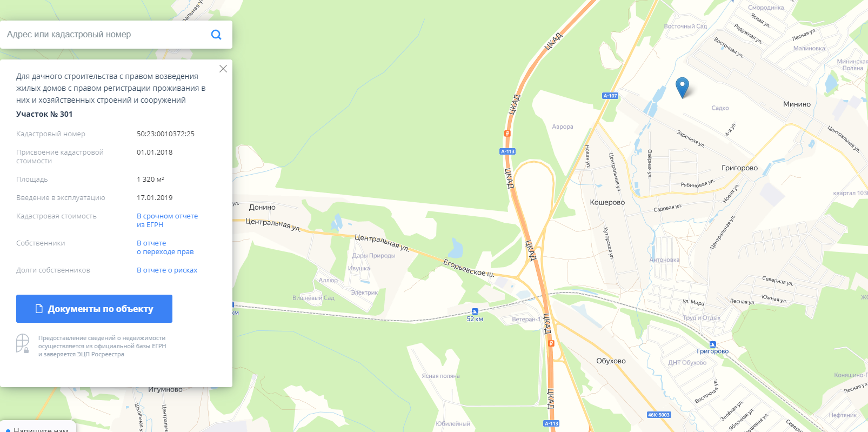The height and width of the screenshot is (432, 868).
Task: Focus the address or cadastral number field
Action: tap(105, 35)
